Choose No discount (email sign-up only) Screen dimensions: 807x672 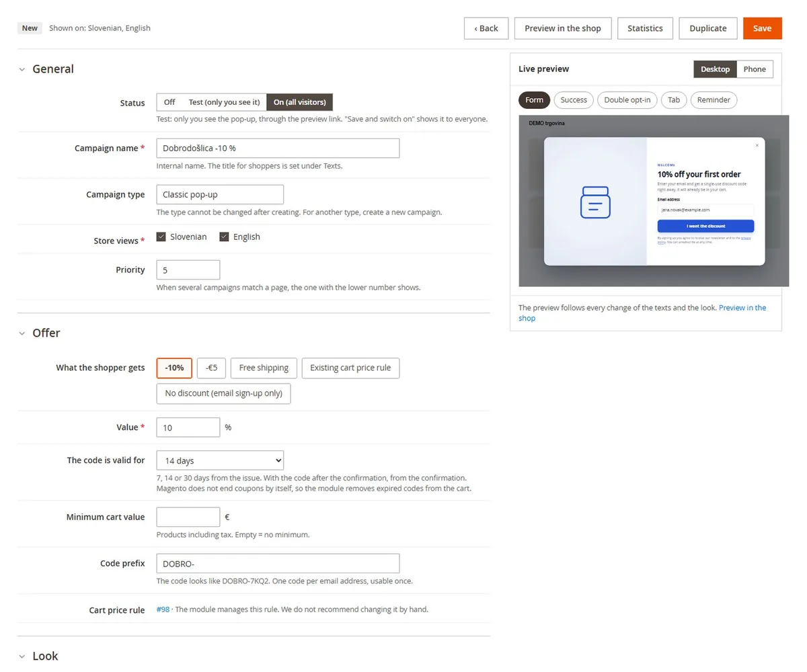pos(223,394)
